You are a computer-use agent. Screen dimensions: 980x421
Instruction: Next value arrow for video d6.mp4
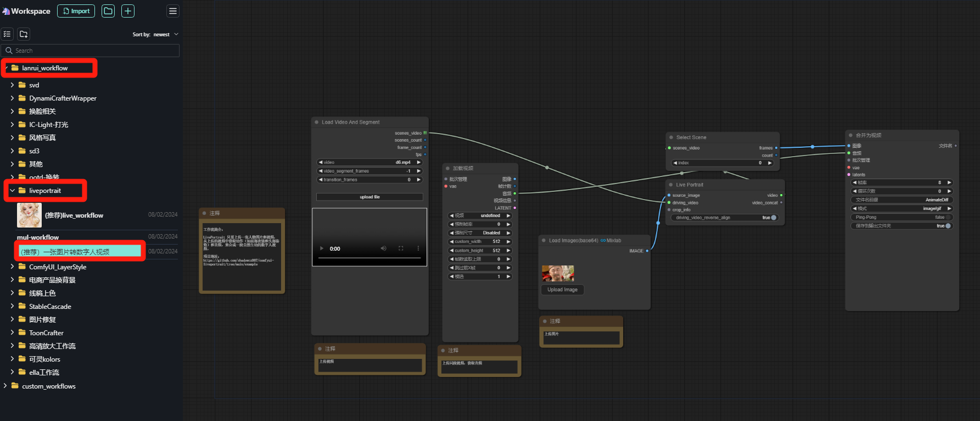(x=418, y=163)
